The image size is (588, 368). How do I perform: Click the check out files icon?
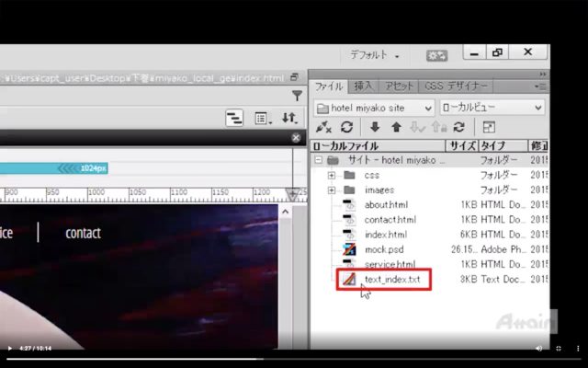(x=417, y=127)
